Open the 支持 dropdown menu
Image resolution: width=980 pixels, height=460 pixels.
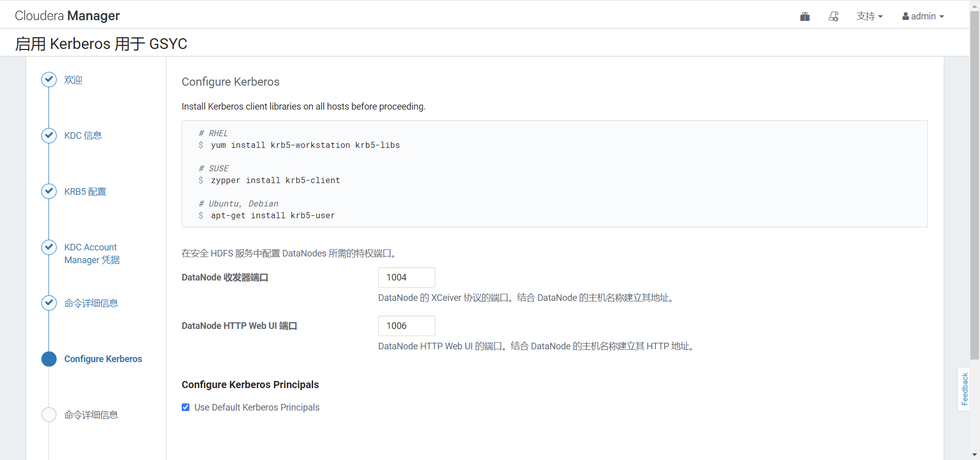click(869, 16)
